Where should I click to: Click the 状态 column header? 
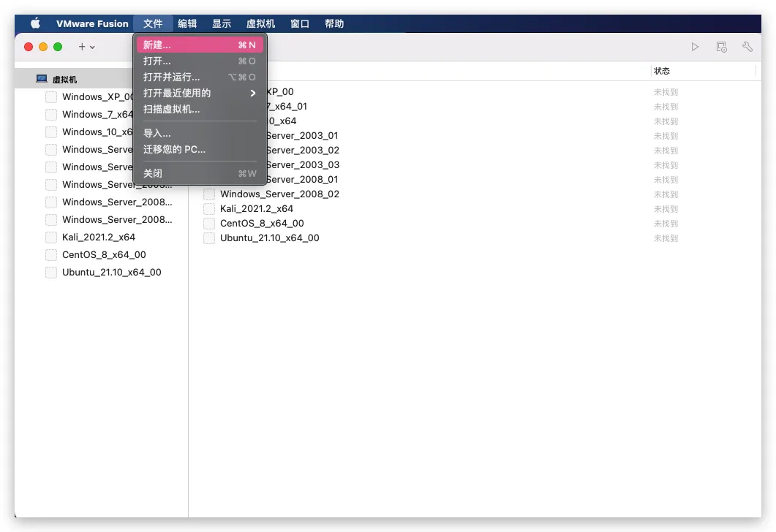(x=662, y=71)
